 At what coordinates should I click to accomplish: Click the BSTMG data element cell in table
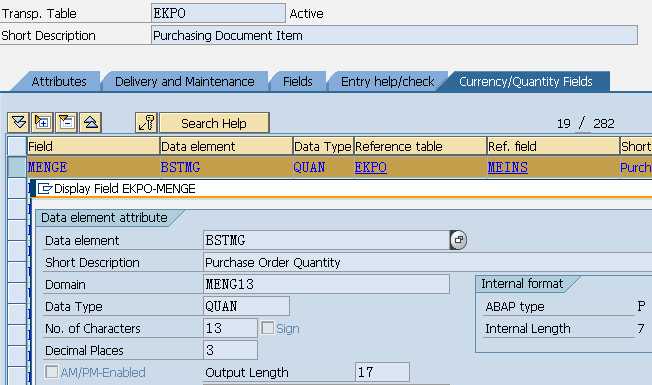pyautogui.click(x=226, y=168)
